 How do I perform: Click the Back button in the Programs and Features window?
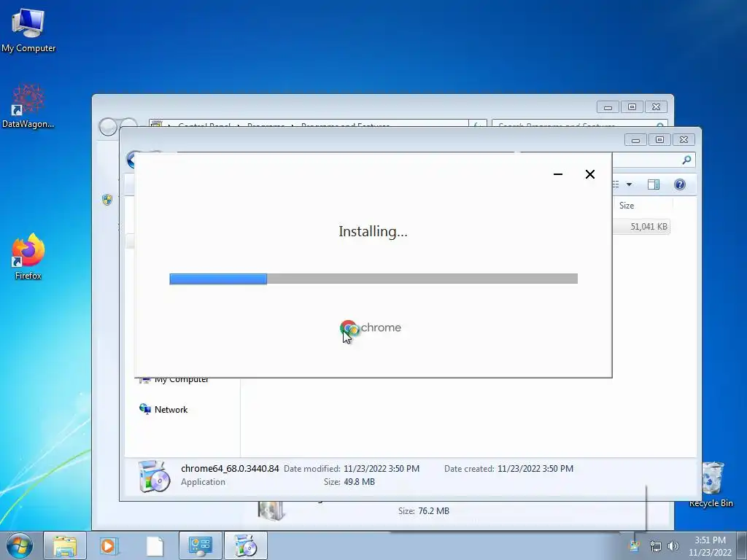(x=108, y=127)
